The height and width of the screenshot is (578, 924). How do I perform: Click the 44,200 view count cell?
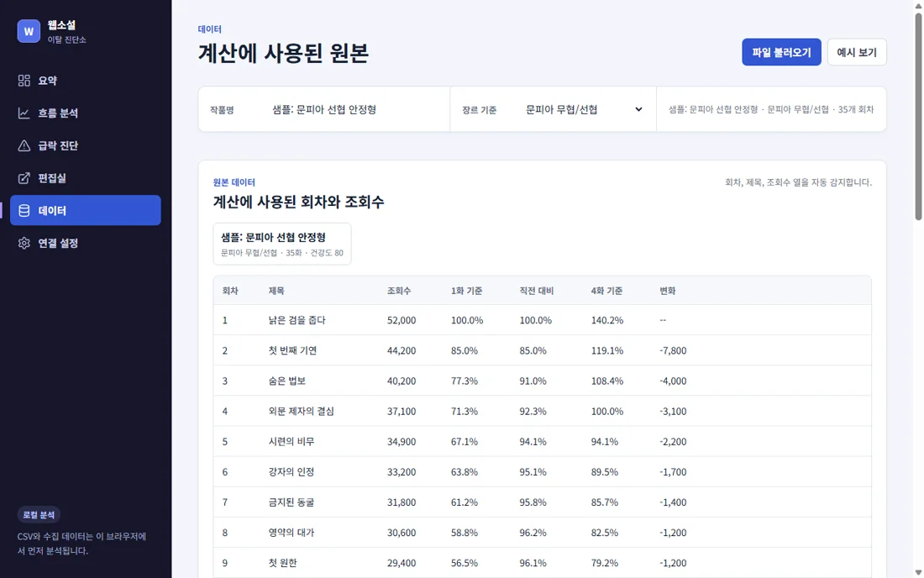[x=402, y=350]
